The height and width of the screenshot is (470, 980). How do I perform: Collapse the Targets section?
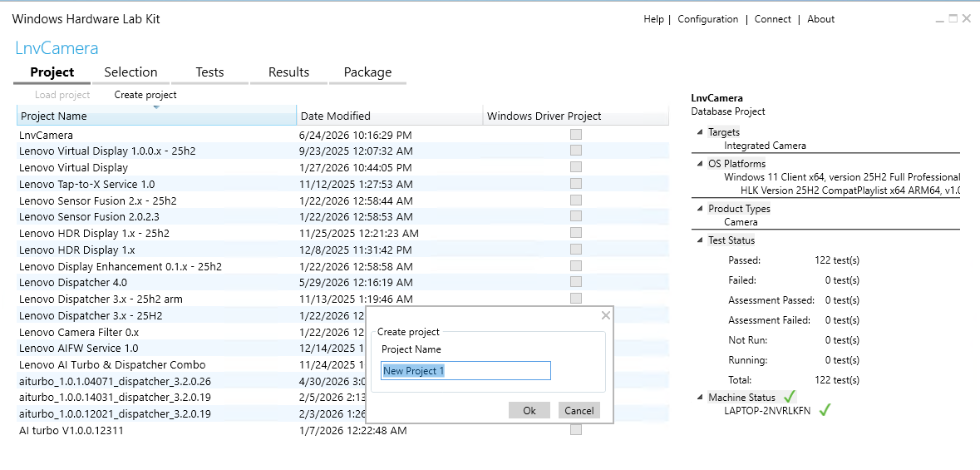click(x=699, y=132)
